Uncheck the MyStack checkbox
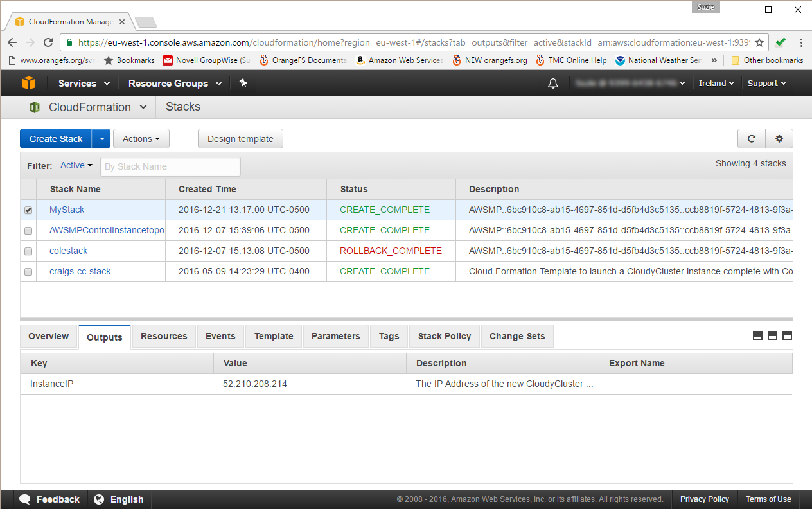Screen dimensions: 812x509 (28, 210)
